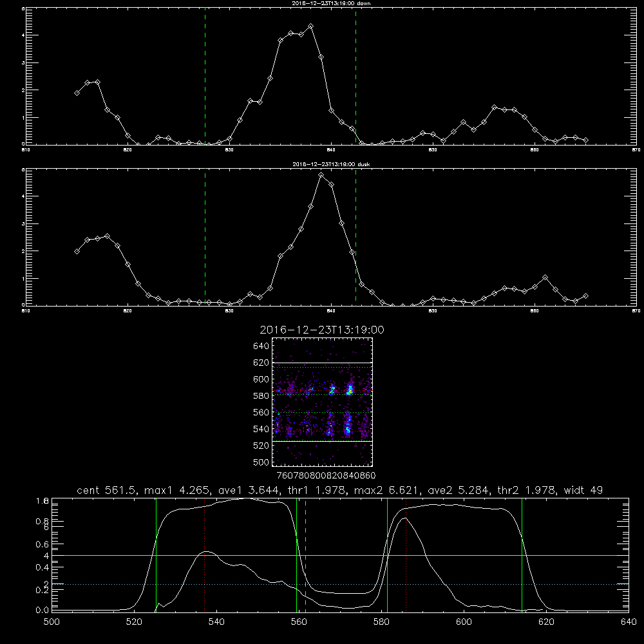This screenshot has height=644, width=644.
Task: Select the 'ave1 3.644' statistic text
Action: tap(250, 490)
